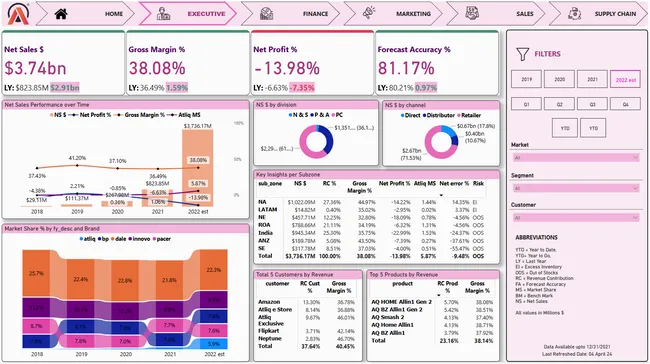Viewport: 650px width, 364px height.
Task: Open the SALES navigation tab
Action: pyautogui.click(x=495, y=14)
